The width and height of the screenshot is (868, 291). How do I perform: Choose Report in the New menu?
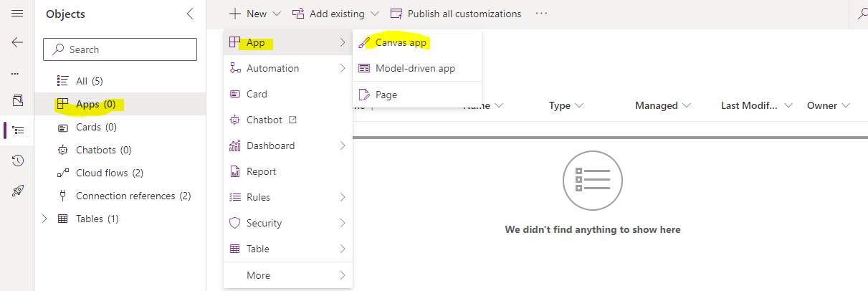click(287, 171)
